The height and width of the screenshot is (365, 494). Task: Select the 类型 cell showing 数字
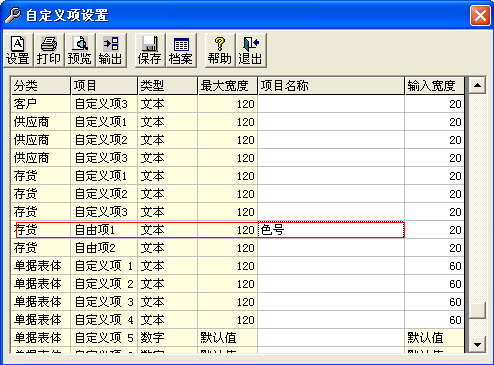click(x=168, y=338)
